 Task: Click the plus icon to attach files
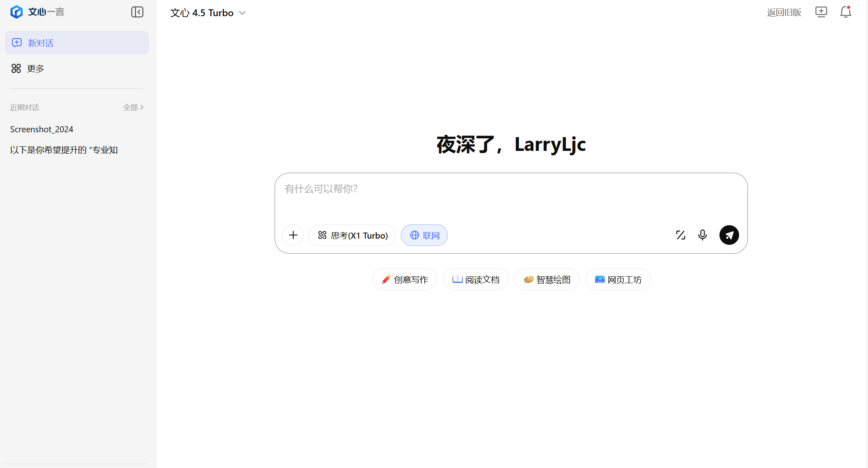(293, 235)
